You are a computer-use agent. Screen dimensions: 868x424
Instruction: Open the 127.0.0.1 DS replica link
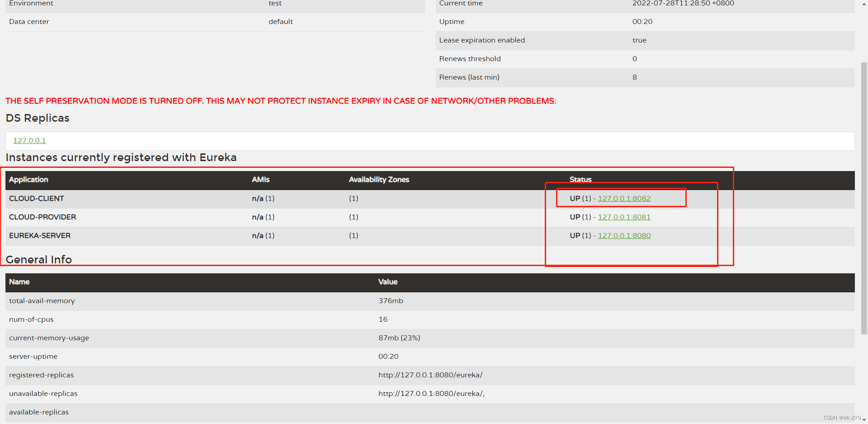coord(29,141)
